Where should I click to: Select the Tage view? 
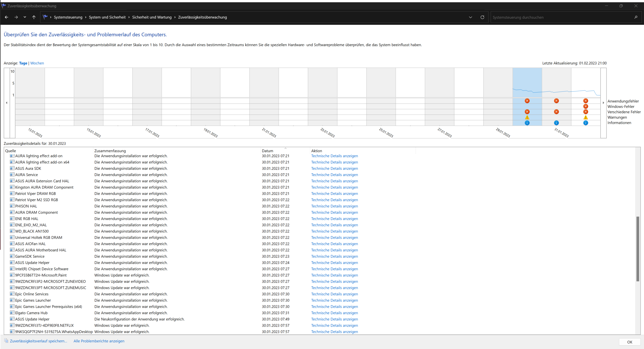(23, 63)
